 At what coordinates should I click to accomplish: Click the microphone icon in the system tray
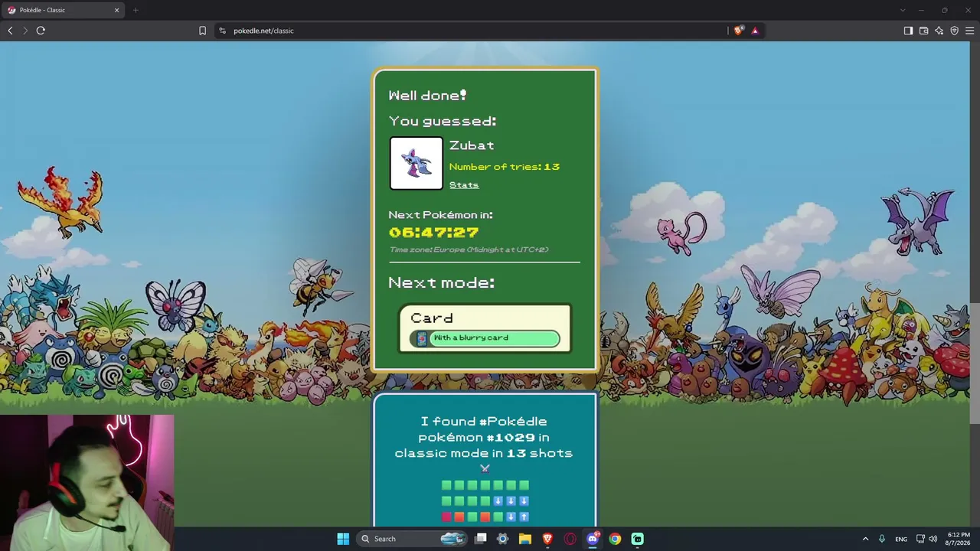tap(882, 539)
